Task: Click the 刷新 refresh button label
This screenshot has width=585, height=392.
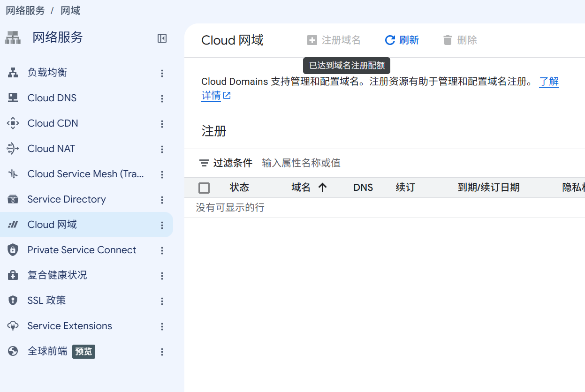Action: [409, 40]
